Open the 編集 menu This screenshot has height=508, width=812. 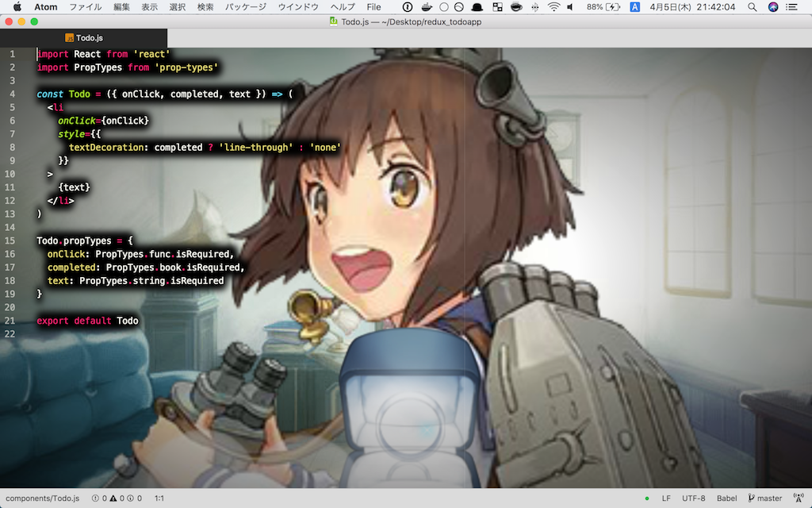click(121, 6)
